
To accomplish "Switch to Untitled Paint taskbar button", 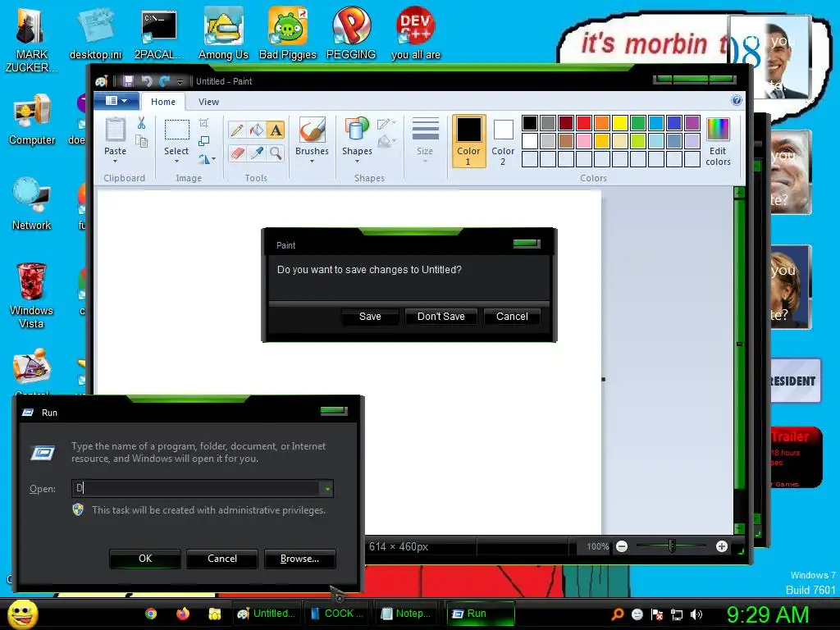I will click(x=267, y=614).
